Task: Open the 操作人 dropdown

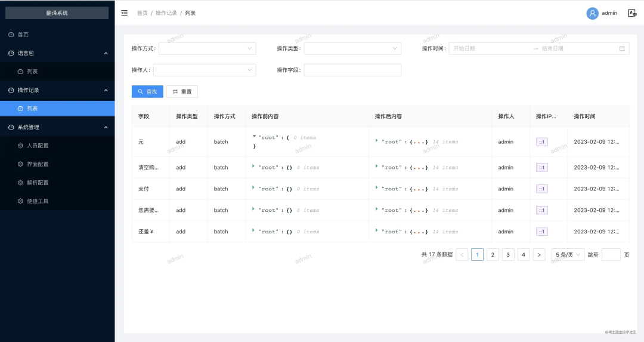Action: [205, 70]
